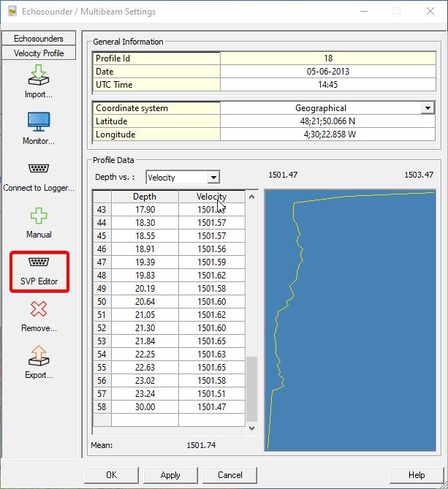Click the Mean value 1501.74
The width and height of the screenshot is (448, 489).
tap(201, 445)
